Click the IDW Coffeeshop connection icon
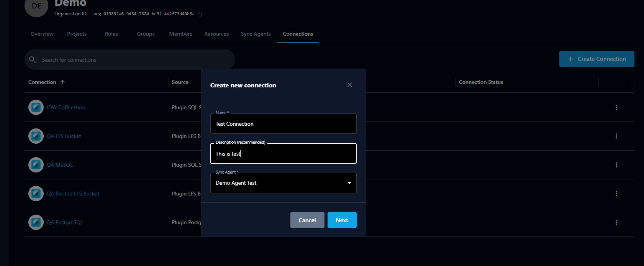644x266 pixels. [36, 107]
